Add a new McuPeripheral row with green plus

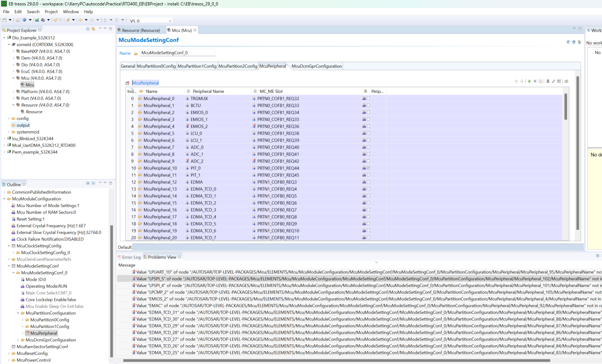click(529, 81)
